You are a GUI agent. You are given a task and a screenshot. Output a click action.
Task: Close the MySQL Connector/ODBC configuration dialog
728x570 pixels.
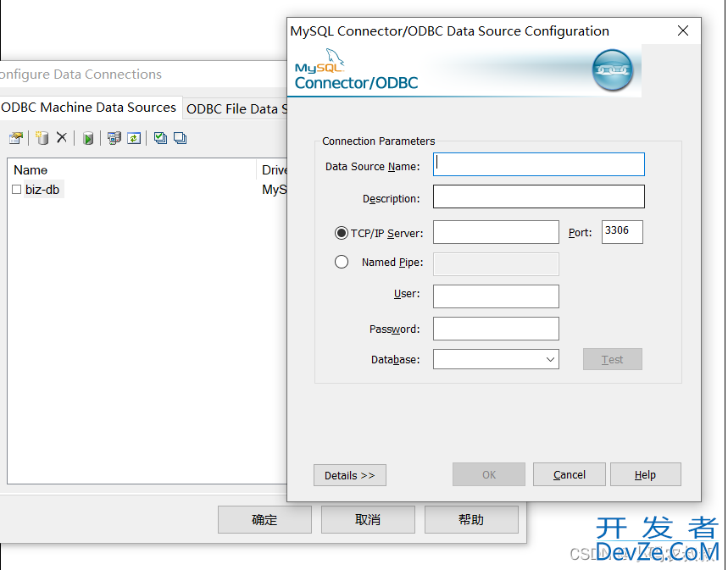(682, 30)
